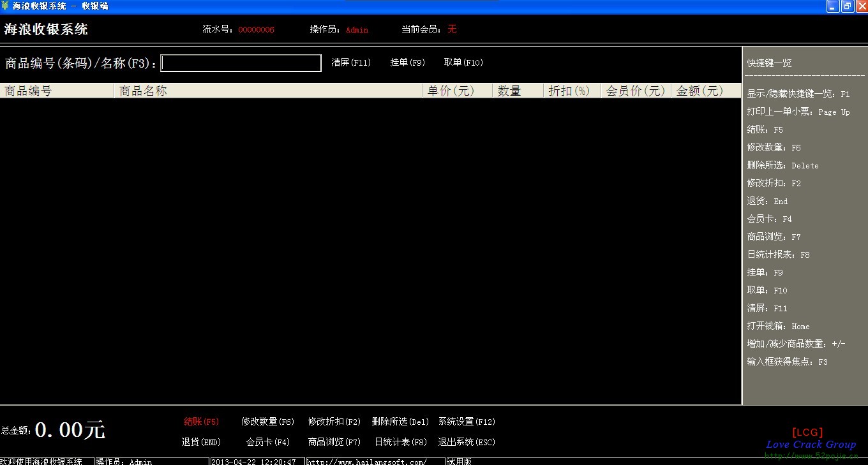Click the 挂单: F9 shortcut line

[765, 272]
